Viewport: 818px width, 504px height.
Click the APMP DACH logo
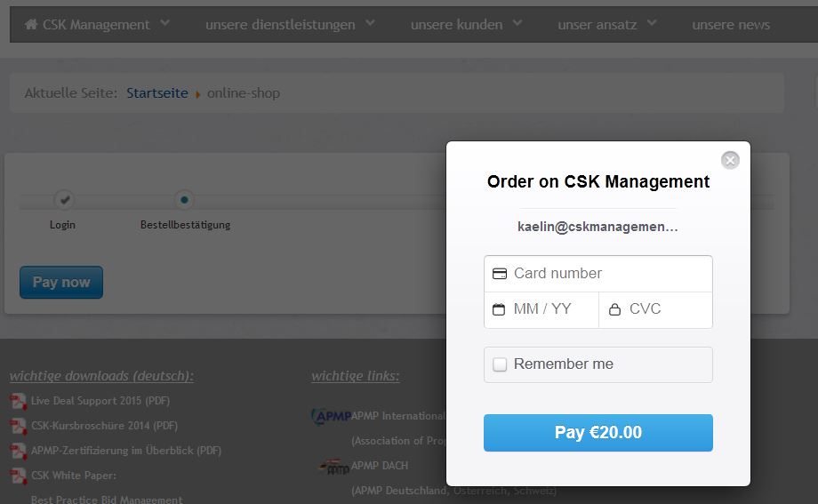tap(334, 467)
